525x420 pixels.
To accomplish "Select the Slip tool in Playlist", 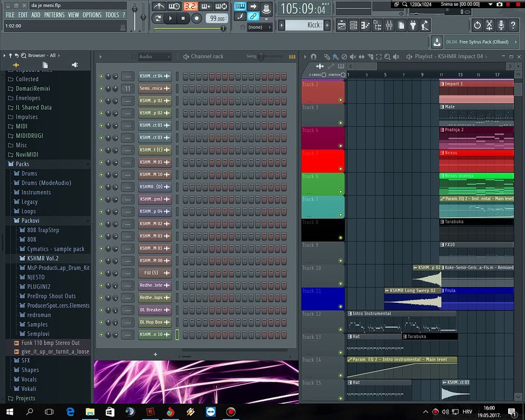I will pos(362,57).
